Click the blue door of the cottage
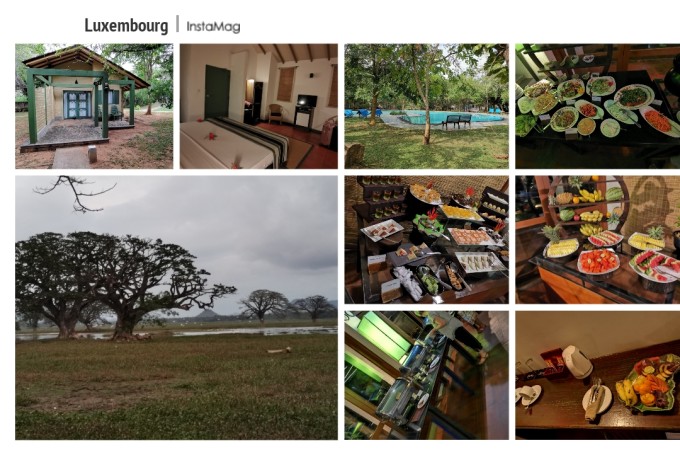This screenshot has height=455, width=680. (x=78, y=105)
